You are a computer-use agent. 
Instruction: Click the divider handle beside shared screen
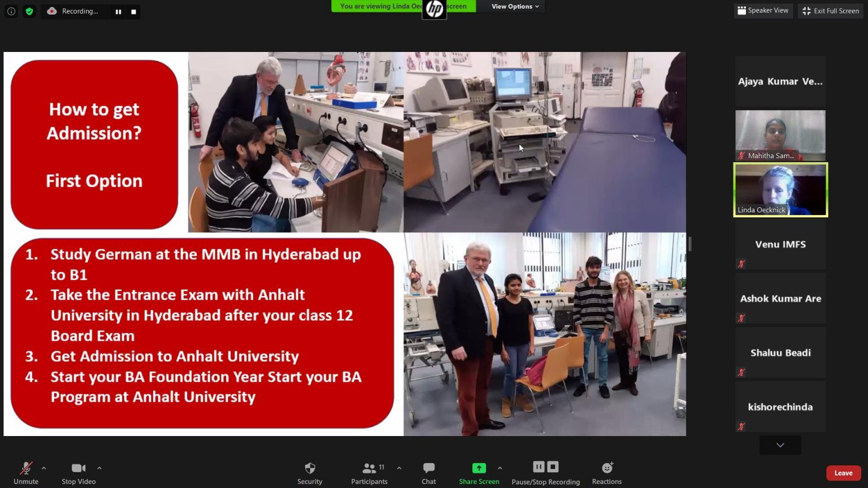(x=690, y=244)
